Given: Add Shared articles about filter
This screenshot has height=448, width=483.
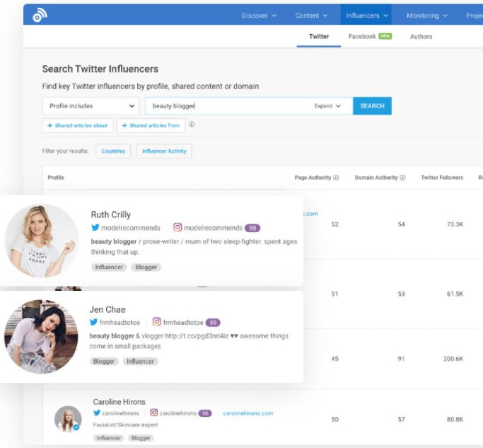Looking at the screenshot, I should 78,125.
